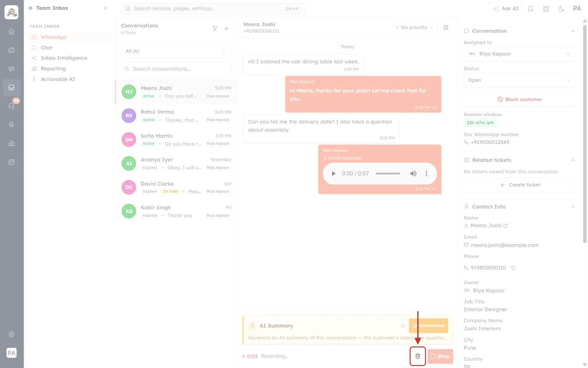Play the voice message audio
588x368 pixels.
333,173
